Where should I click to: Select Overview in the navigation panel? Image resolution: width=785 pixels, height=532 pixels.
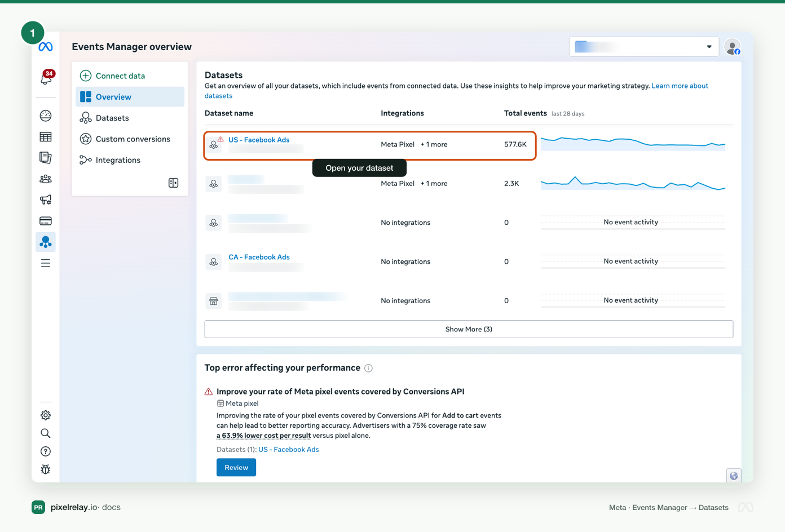[130, 97]
